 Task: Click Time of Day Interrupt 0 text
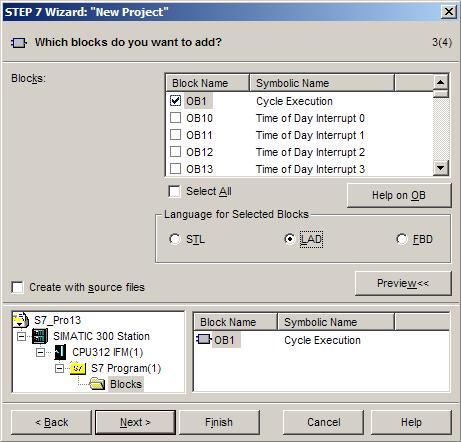[x=310, y=118]
